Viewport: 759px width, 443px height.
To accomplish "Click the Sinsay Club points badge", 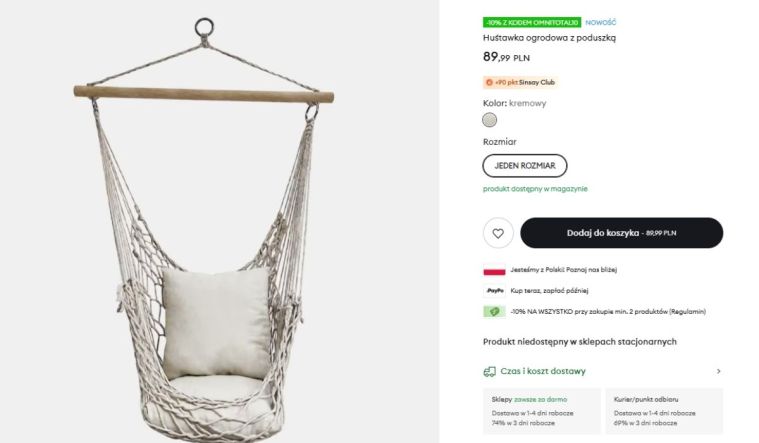I will (x=520, y=82).
